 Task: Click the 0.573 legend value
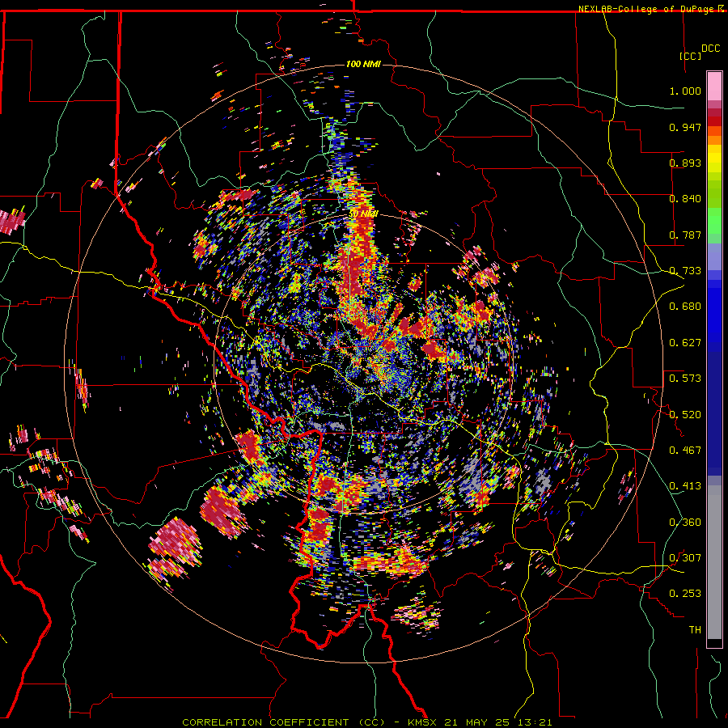(x=685, y=379)
